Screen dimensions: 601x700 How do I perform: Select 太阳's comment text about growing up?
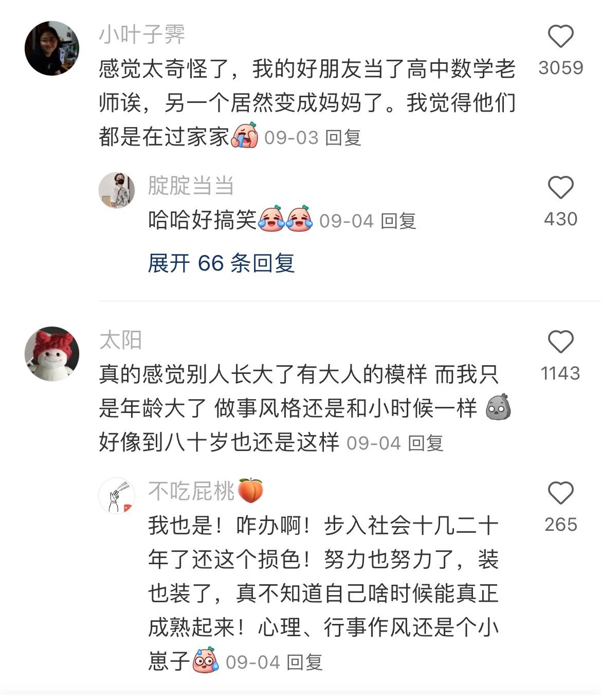click(x=304, y=408)
